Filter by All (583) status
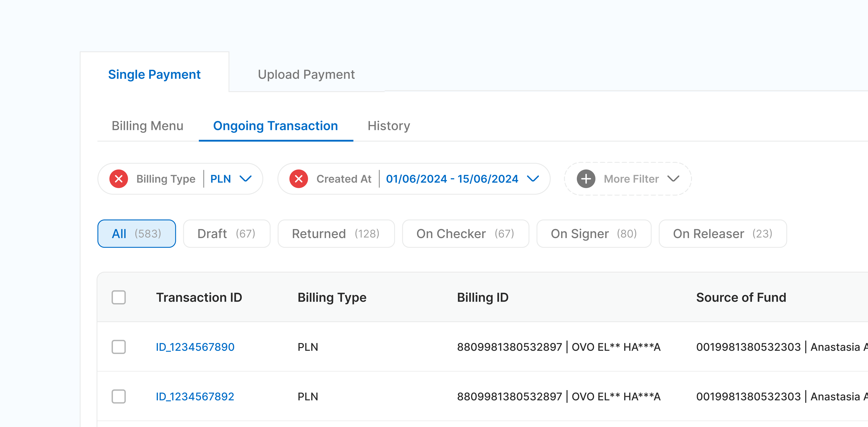Screen dimensions: 868x427 coord(137,234)
